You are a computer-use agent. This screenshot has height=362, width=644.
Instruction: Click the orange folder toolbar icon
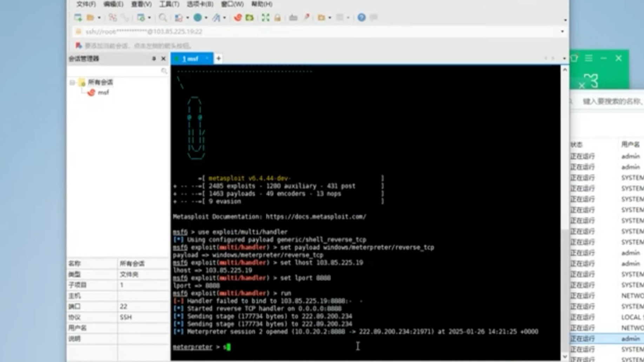(321, 17)
